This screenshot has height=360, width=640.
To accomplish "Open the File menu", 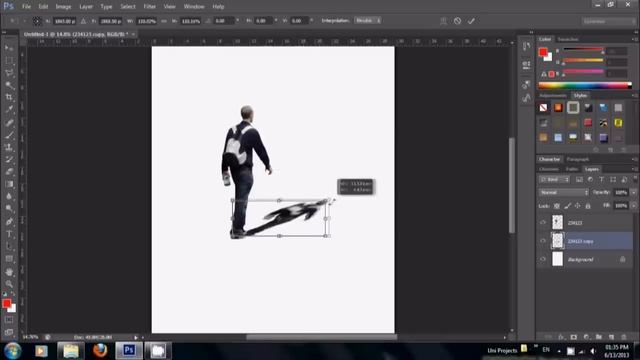I will click(27, 7).
